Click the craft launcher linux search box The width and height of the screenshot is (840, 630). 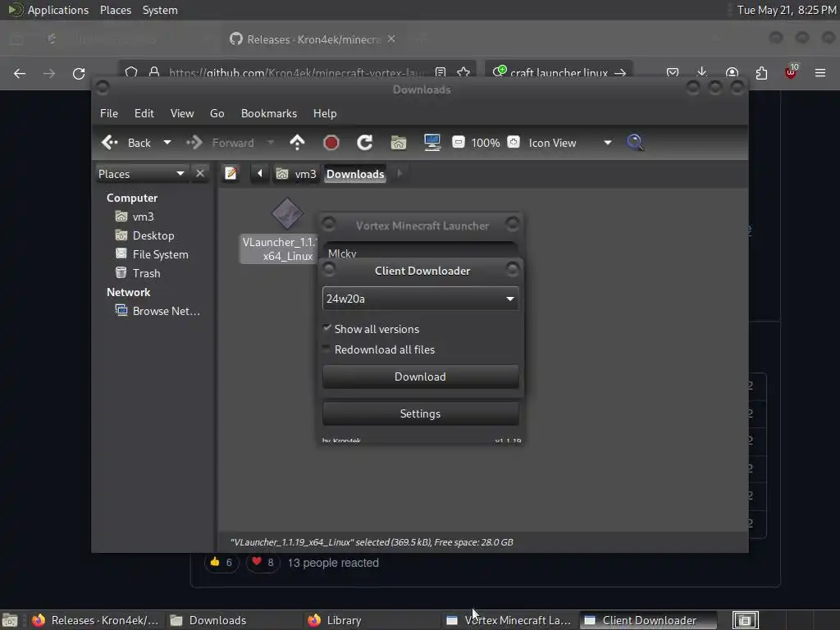click(x=559, y=73)
